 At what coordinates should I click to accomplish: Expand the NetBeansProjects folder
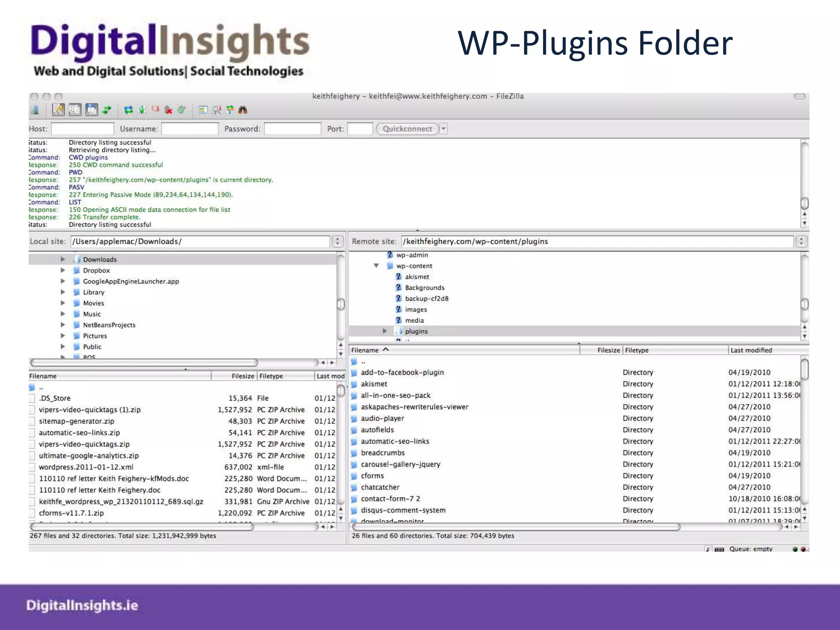tap(63, 325)
